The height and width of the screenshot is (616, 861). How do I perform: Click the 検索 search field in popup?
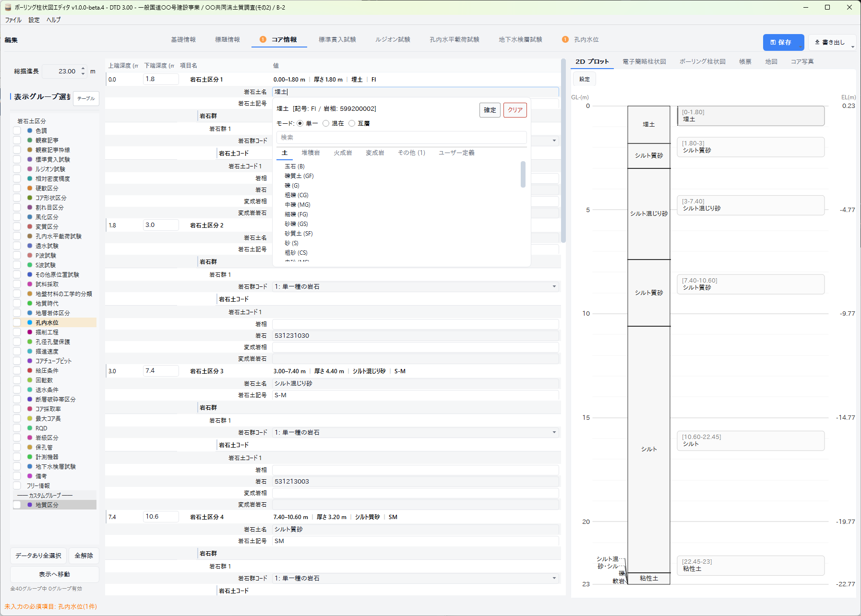(x=401, y=137)
